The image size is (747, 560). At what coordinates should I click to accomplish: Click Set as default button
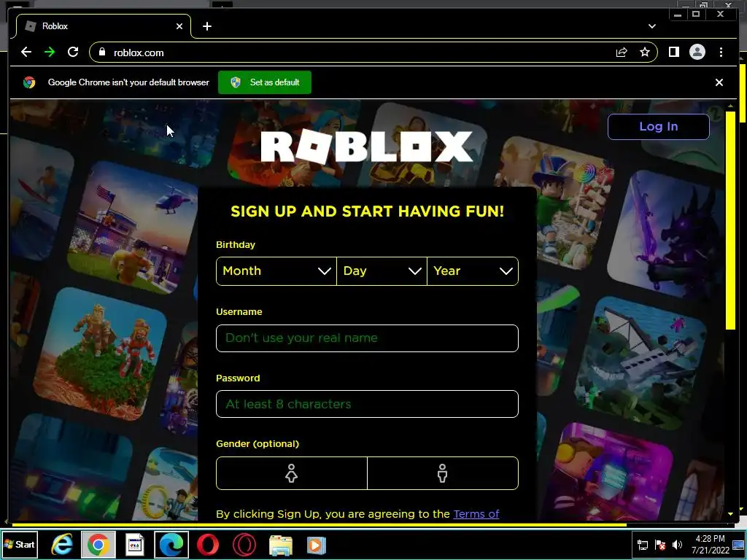pyautogui.click(x=265, y=82)
